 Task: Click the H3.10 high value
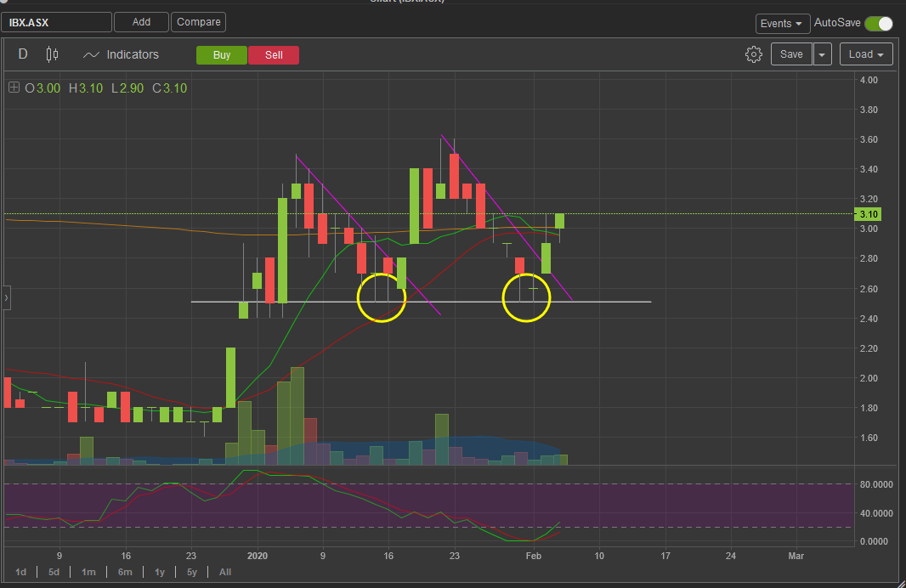coord(86,88)
